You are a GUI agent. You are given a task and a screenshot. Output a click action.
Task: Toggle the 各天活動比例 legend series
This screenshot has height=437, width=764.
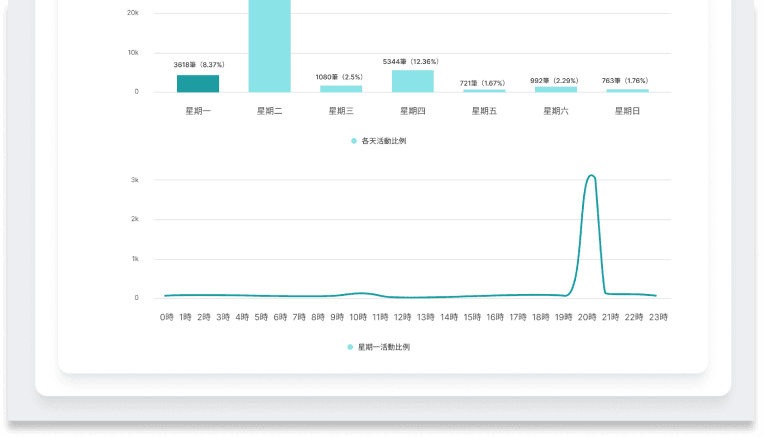click(x=378, y=141)
